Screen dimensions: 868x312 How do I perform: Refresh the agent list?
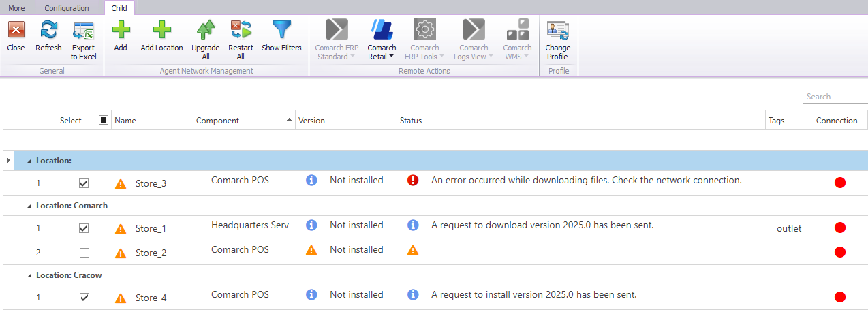[x=48, y=30]
